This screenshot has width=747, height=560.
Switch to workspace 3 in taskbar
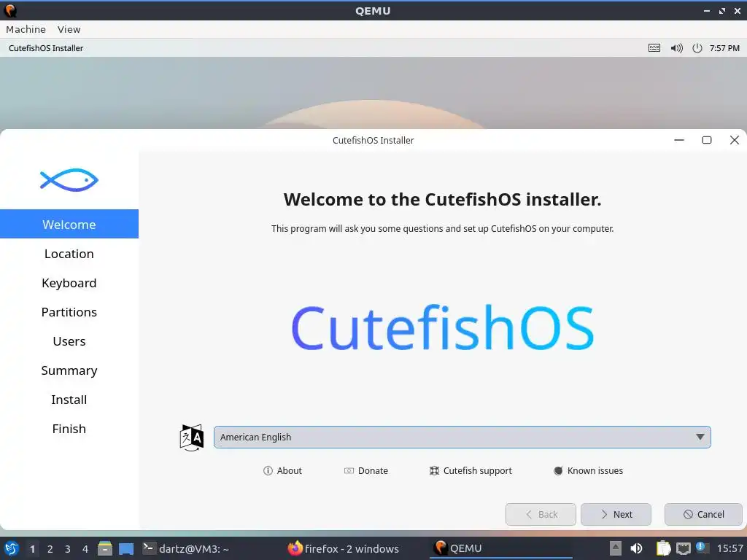click(x=68, y=549)
